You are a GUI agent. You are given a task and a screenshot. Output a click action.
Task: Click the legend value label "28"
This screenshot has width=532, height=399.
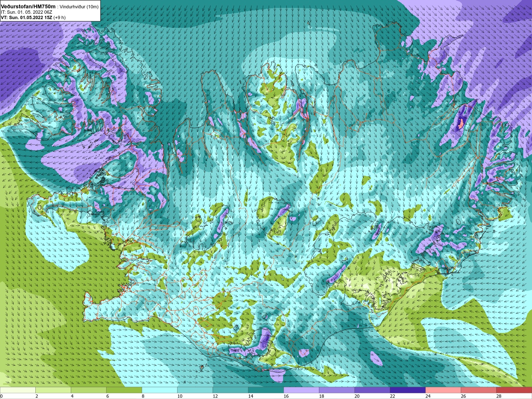pos(499,396)
